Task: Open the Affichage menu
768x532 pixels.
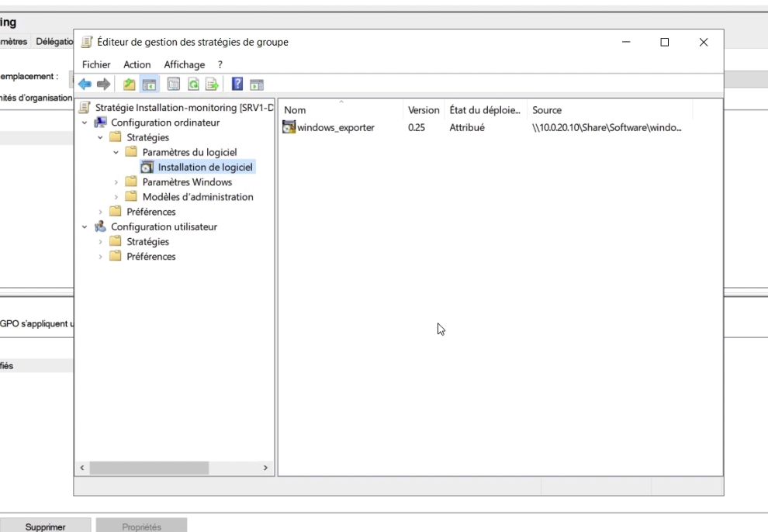Action: pyautogui.click(x=184, y=64)
